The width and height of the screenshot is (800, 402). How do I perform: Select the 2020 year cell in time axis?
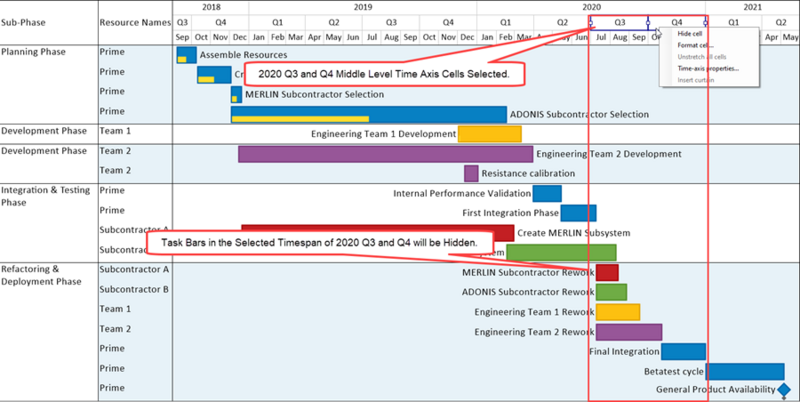pos(591,7)
